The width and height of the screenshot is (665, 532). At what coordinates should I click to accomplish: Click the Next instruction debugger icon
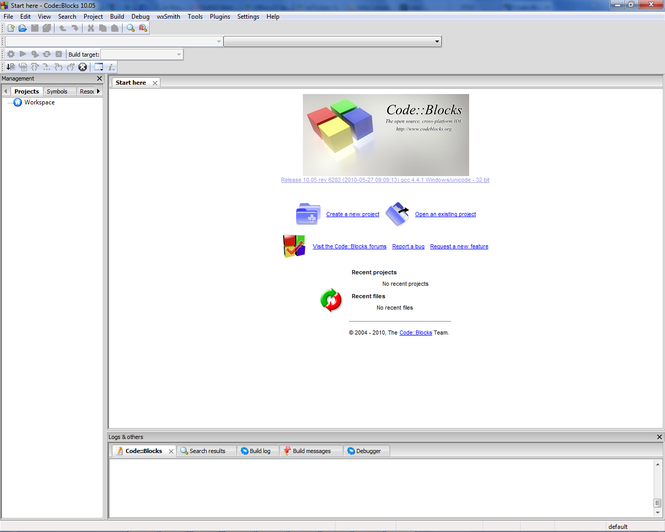point(47,67)
